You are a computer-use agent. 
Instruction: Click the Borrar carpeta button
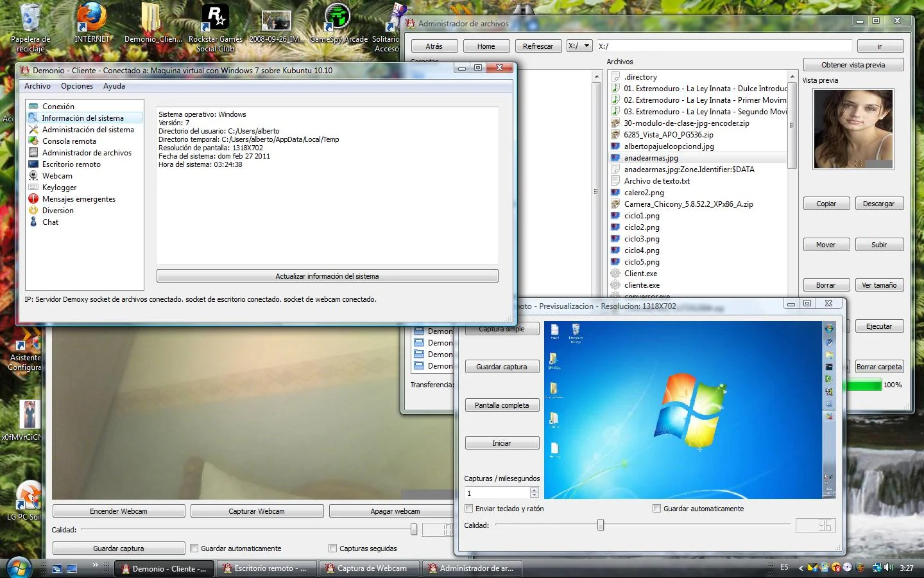point(879,367)
